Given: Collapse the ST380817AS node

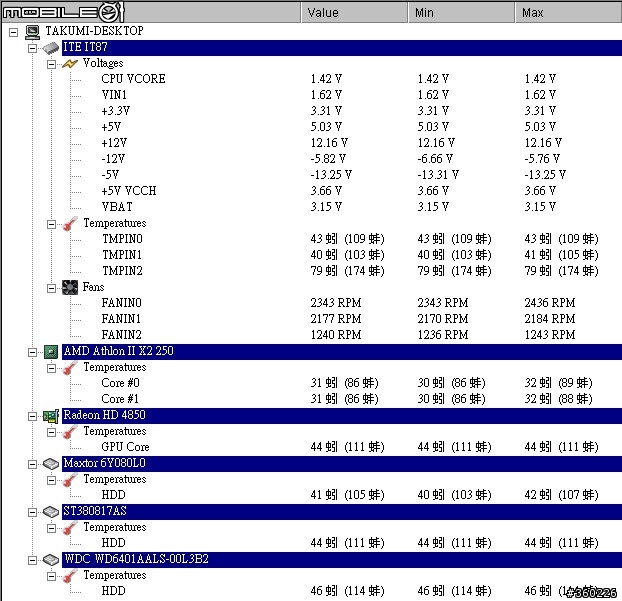Looking at the screenshot, I should tap(33, 512).
